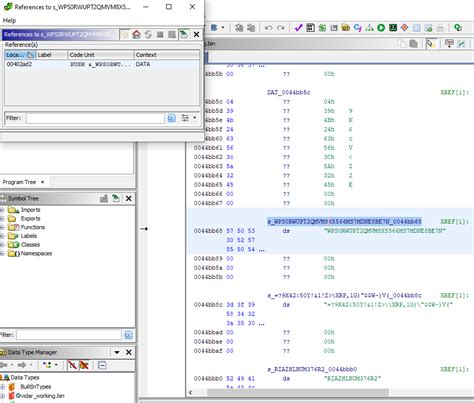Click the purple checkmark toolbar icon
This screenshot has width=474, height=403.
(x=298, y=28)
